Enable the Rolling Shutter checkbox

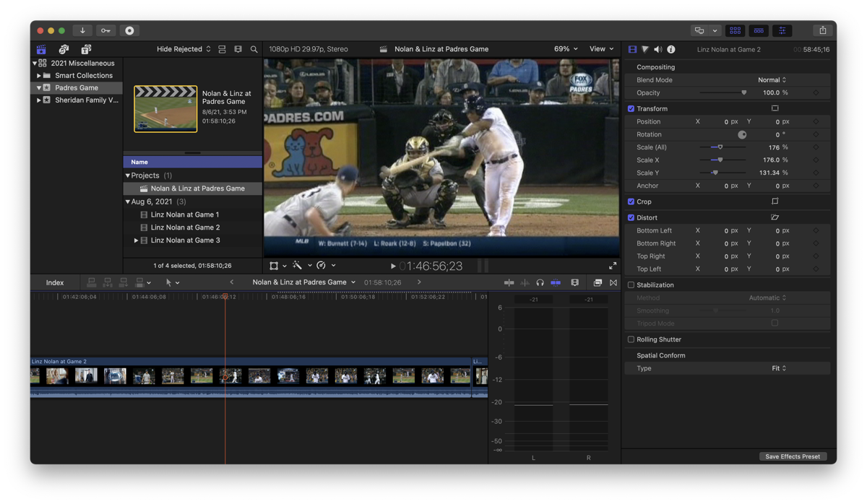coord(631,339)
